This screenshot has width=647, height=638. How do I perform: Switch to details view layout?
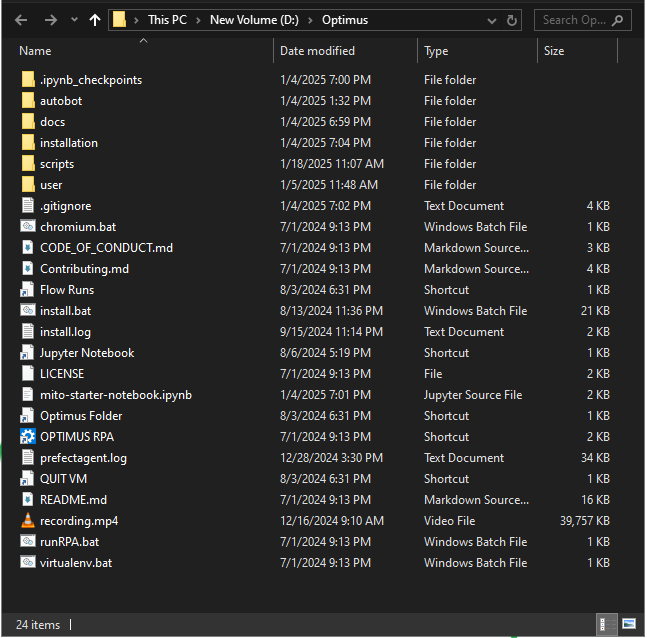tap(607, 624)
